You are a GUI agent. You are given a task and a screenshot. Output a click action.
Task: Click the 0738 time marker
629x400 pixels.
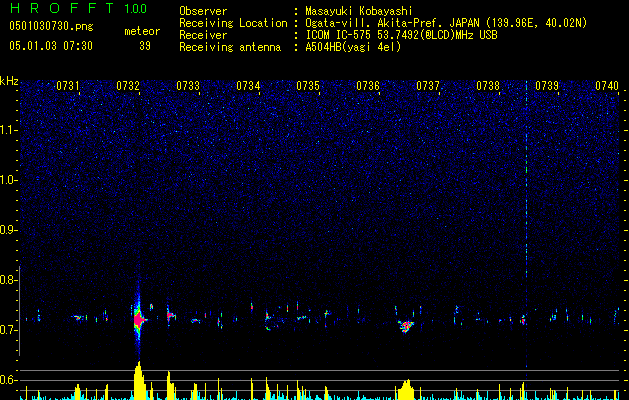(488, 85)
